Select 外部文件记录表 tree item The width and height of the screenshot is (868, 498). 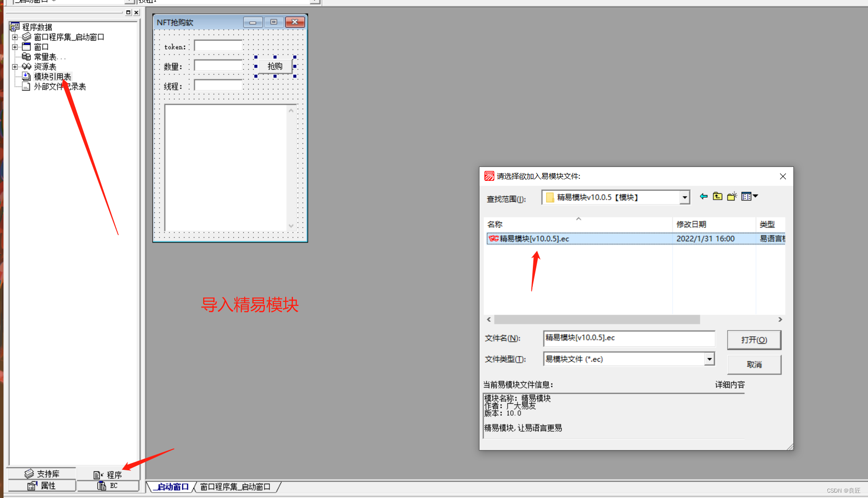60,86
